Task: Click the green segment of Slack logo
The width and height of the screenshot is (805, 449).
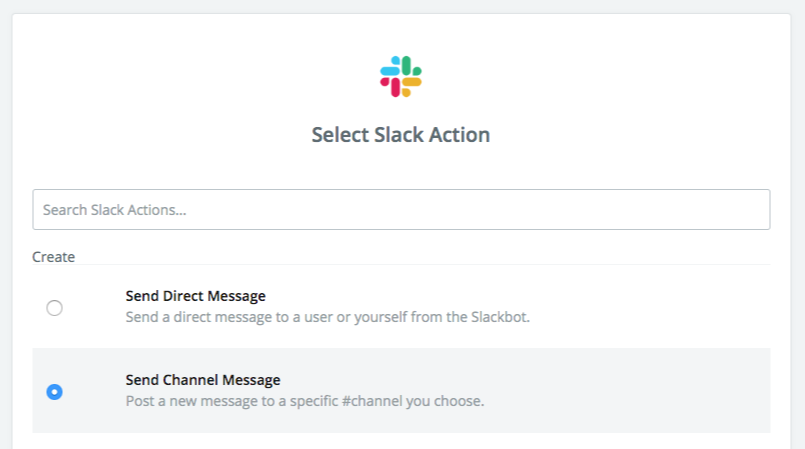Action: pyautogui.click(x=408, y=66)
